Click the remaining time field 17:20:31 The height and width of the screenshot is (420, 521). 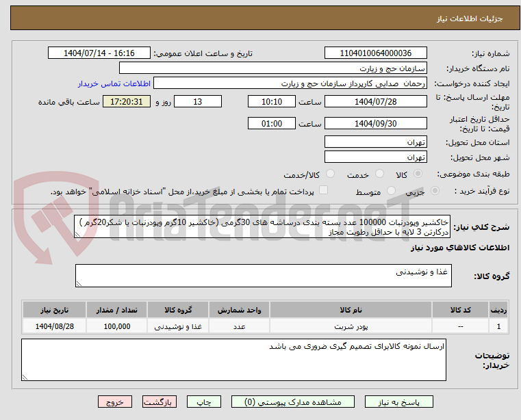coord(126,101)
